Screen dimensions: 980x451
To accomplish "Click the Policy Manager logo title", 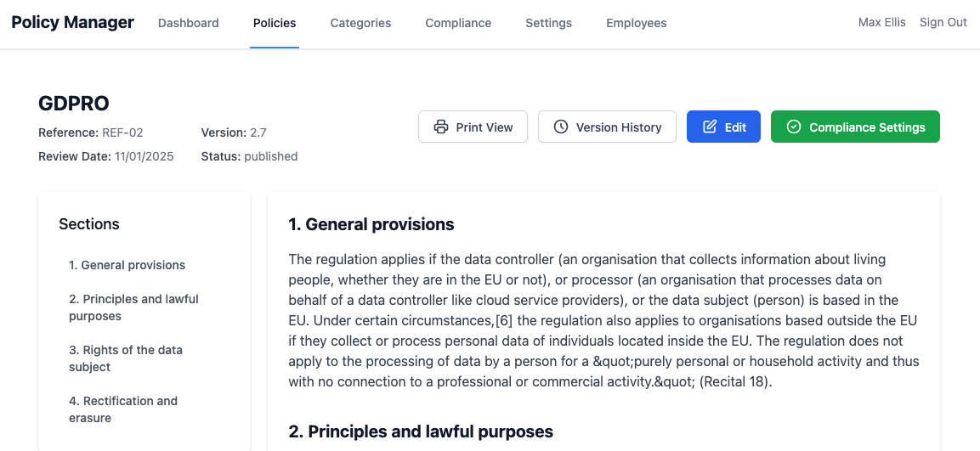I will [72, 22].
